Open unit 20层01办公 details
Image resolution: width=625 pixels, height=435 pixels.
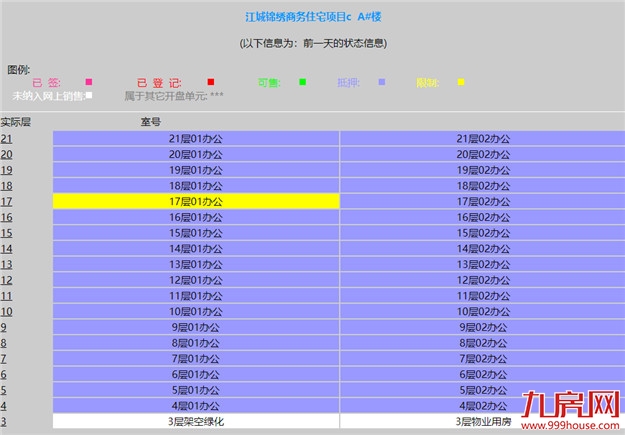196,154
